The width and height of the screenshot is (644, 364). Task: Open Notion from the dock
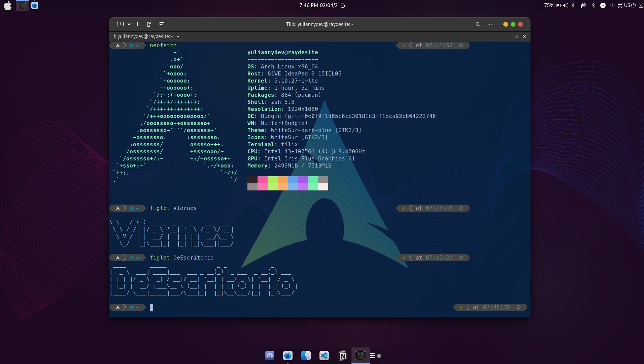pos(342,356)
